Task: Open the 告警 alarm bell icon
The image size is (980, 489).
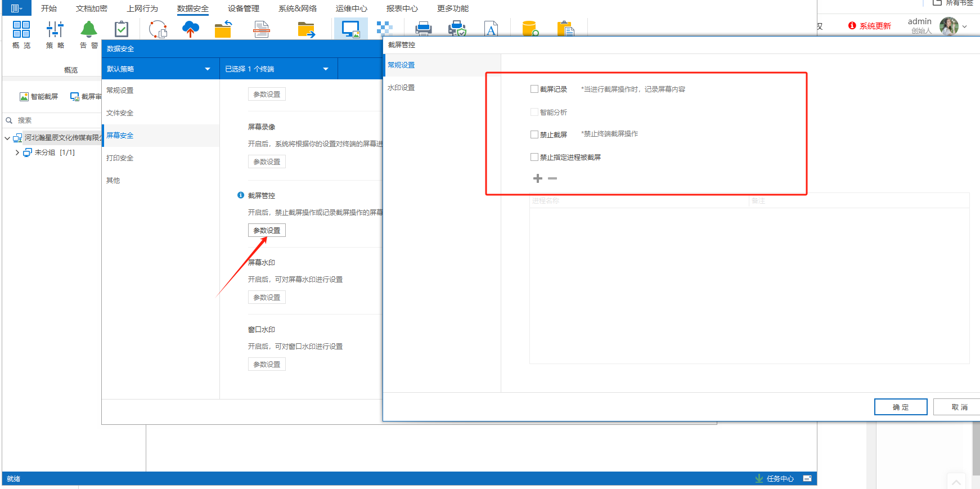Action: tap(89, 29)
